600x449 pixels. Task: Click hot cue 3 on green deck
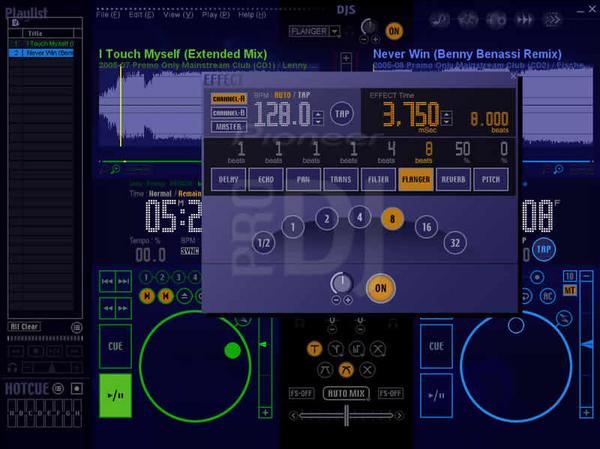(x=178, y=277)
